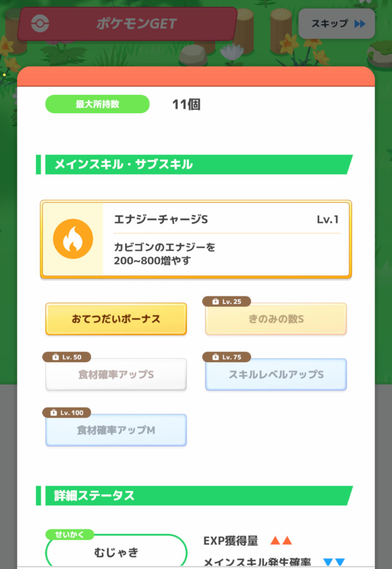Tap the Lv. 100 lock badge

click(x=67, y=413)
